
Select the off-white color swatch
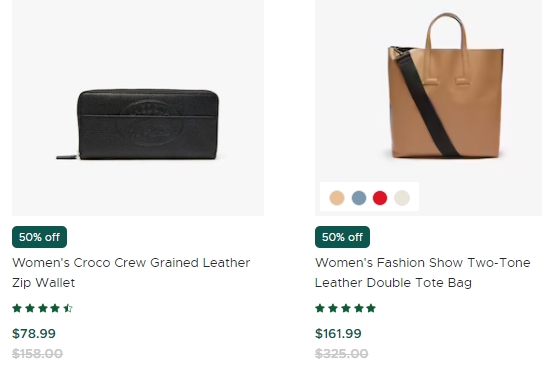coord(402,198)
